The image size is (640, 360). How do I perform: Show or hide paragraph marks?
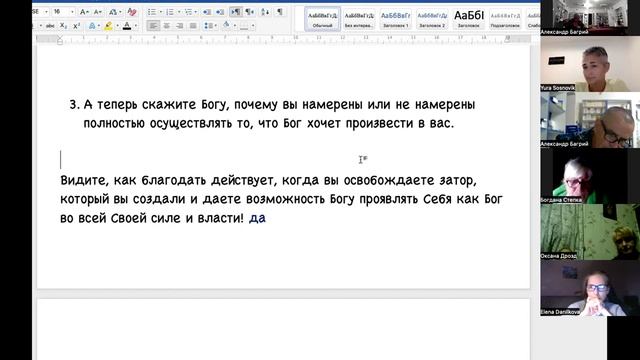pyautogui.click(x=280, y=12)
